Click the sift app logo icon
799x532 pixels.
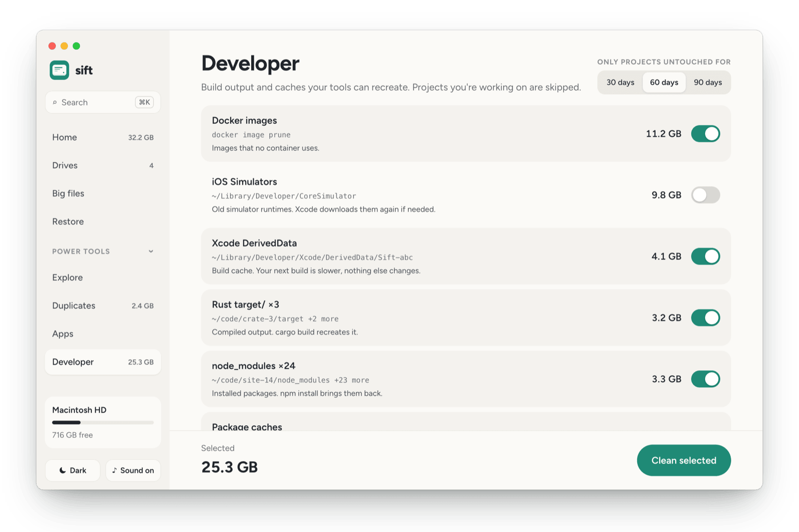(x=59, y=70)
